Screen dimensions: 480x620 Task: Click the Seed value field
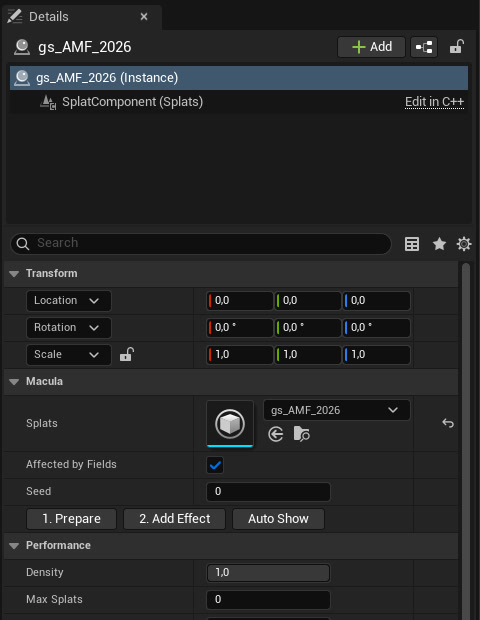tap(268, 492)
